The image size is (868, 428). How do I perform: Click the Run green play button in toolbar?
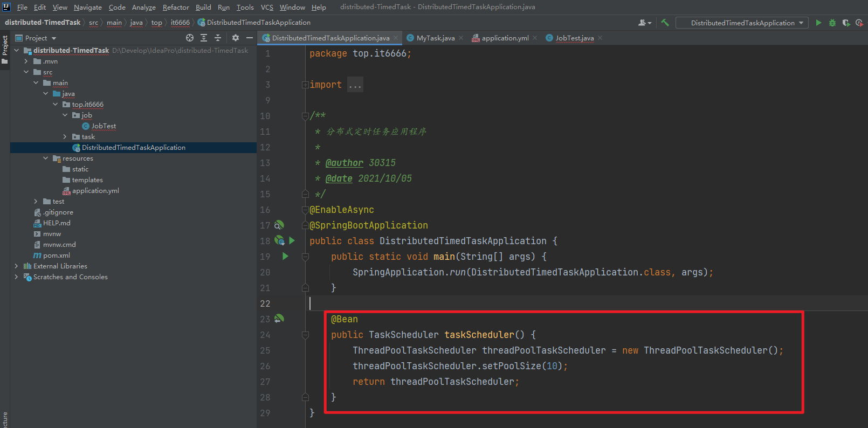pyautogui.click(x=818, y=23)
